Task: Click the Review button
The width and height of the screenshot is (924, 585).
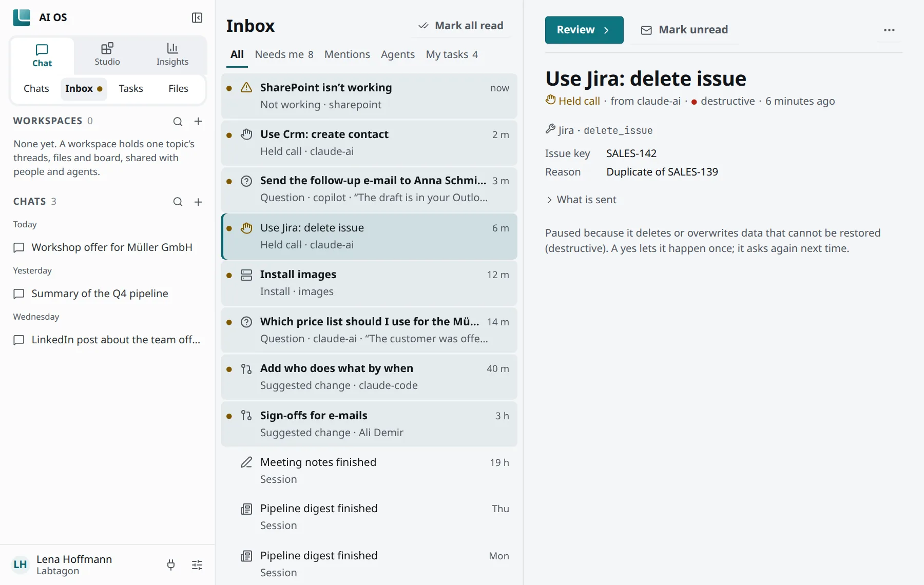Action: coord(584,30)
